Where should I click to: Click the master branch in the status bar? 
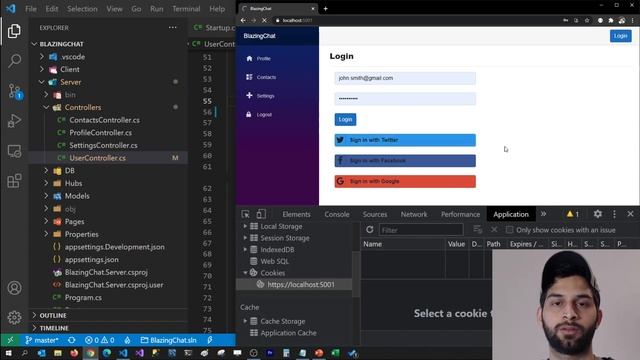42,340
